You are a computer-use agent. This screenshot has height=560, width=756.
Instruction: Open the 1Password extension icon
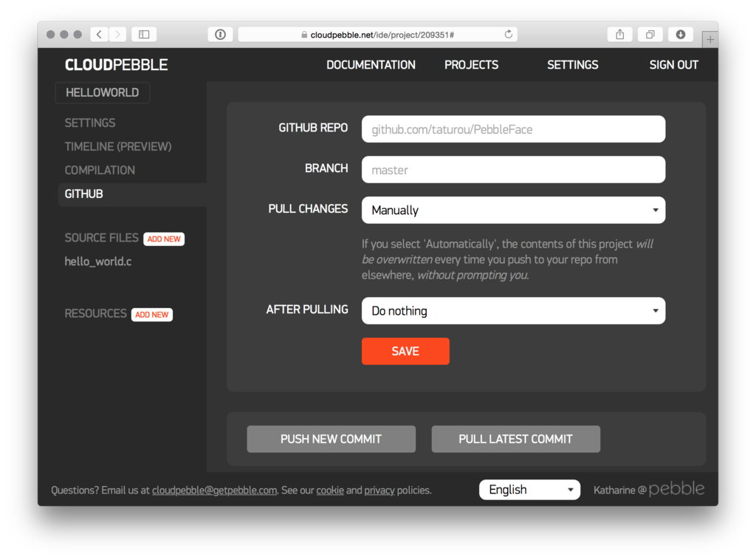(x=220, y=34)
